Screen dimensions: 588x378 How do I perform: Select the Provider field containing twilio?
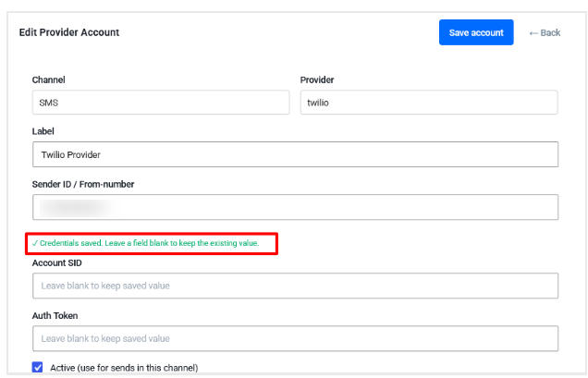(x=429, y=103)
